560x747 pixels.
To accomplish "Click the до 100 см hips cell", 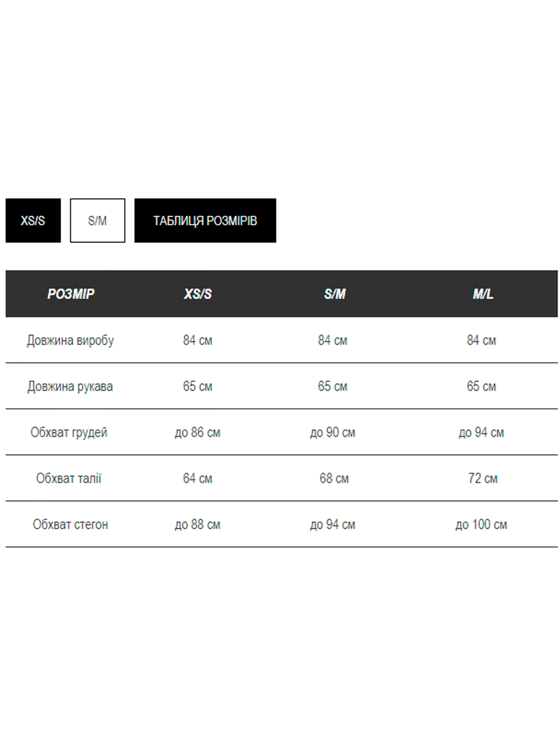I will (481, 525).
